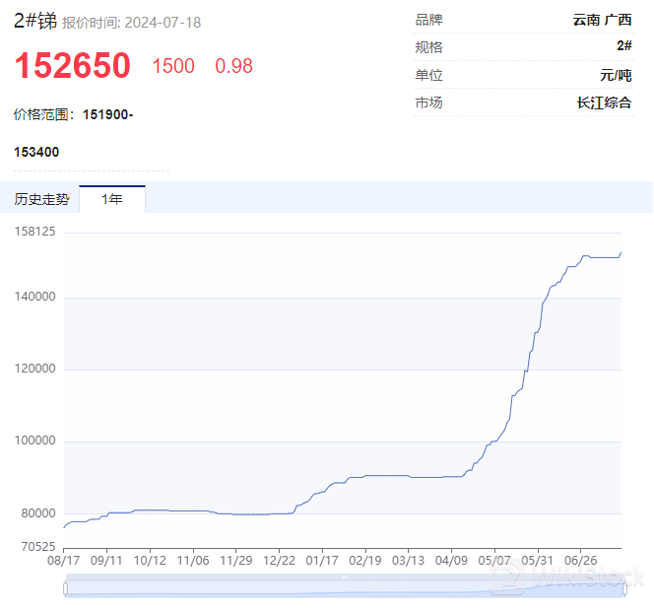
Task: Click the 长江综合 market value
Action: click(x=604, y=102)
